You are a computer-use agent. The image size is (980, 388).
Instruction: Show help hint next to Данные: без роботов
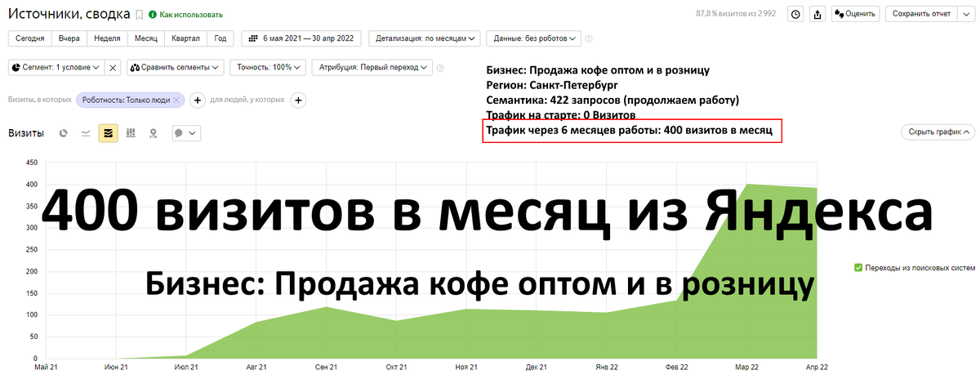[589, 38]
